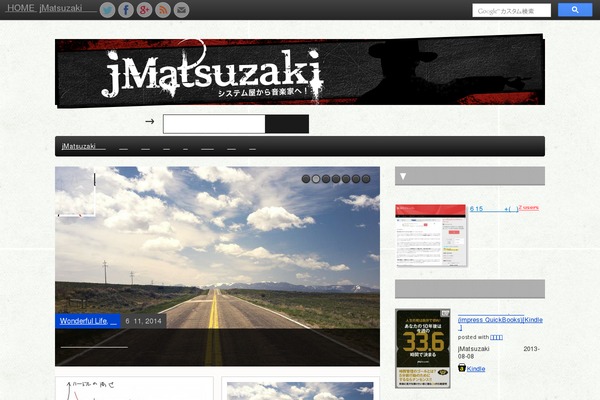Select the fifth slideshow indicator dot

tap(346, 179)
